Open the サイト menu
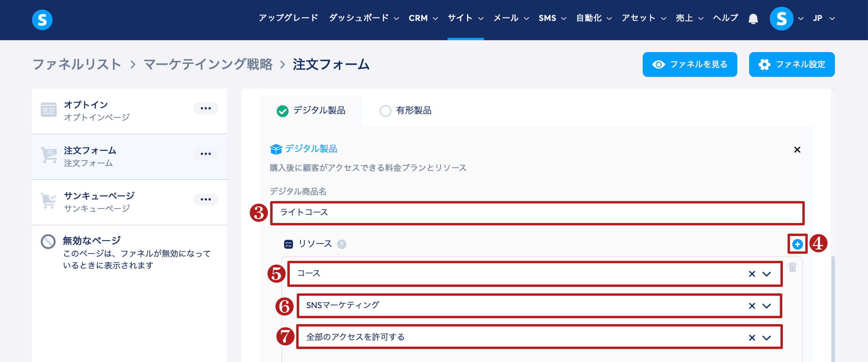The width and height of the screenshot is (868, 362). pyautogui.click(x=465, y=18)
